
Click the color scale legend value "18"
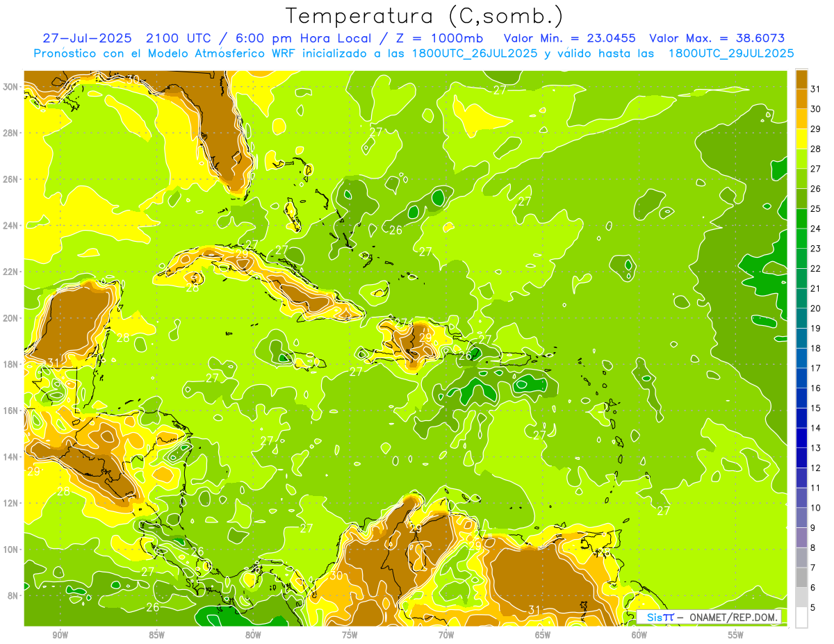pyautogui.click(x=816, y=349)
